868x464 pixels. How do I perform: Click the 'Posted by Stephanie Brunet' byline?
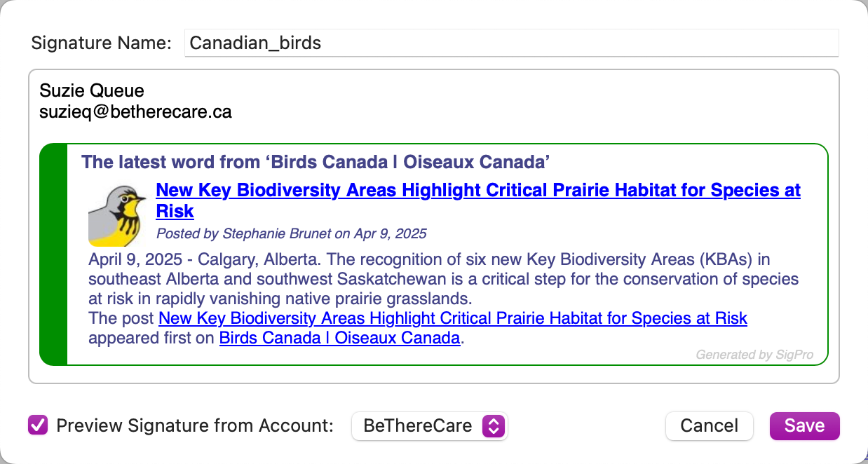pyautogui.click(x=291, y=233)
